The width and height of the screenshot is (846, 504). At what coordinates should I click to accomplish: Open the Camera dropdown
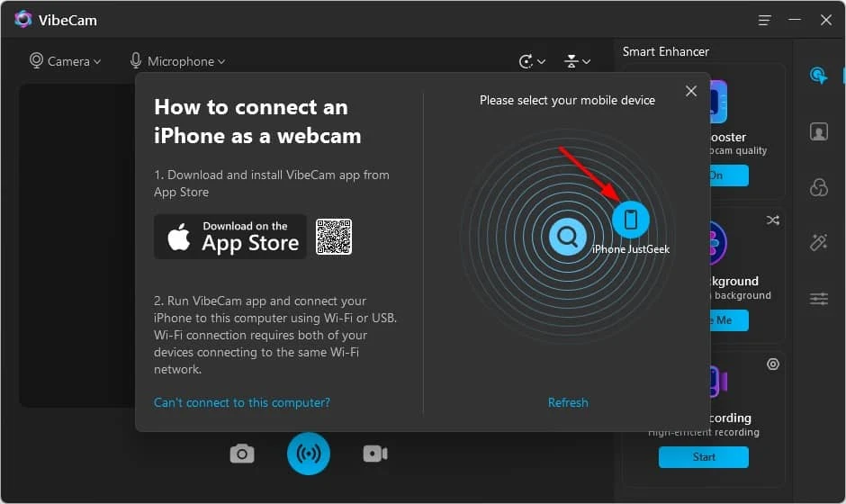(x=65, y=61)
